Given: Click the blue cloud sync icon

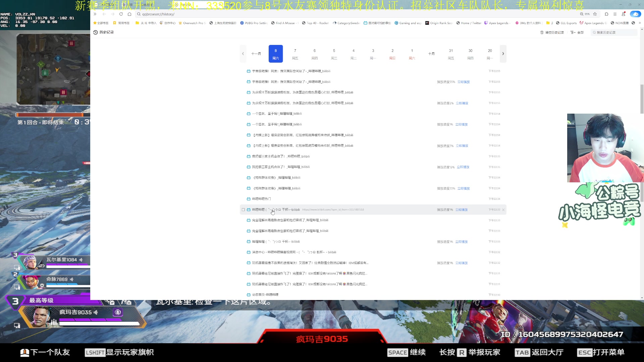Looking at the screenshot, I should (x=635, y=14).
